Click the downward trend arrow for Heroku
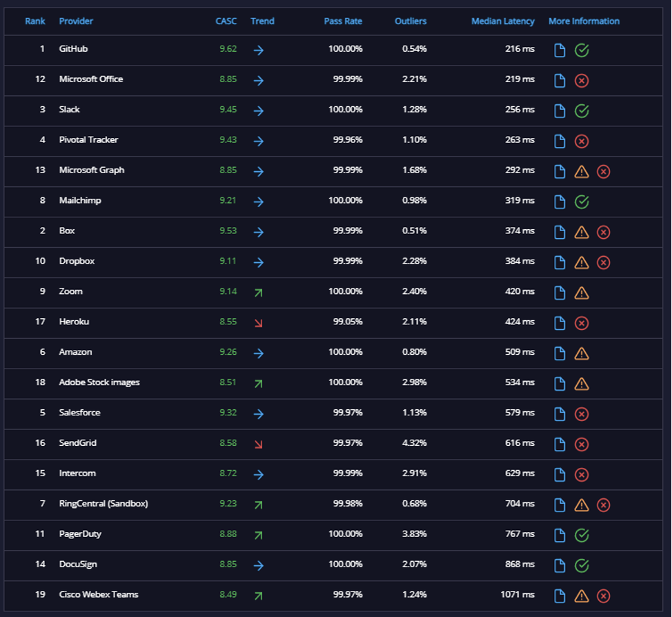This screenshot has width=672, height=617. click(259, 323)
